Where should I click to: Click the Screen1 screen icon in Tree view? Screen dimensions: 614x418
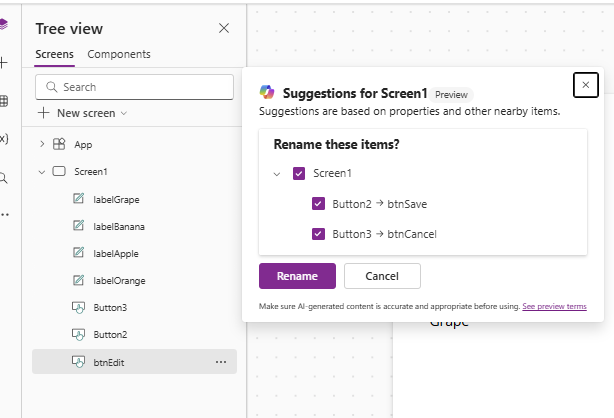[x=59, y=171]
